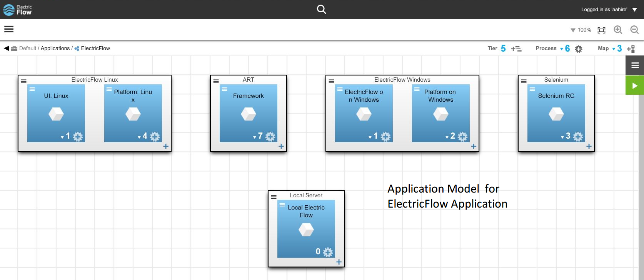Click the Local Server tier title

coord(306,195)
